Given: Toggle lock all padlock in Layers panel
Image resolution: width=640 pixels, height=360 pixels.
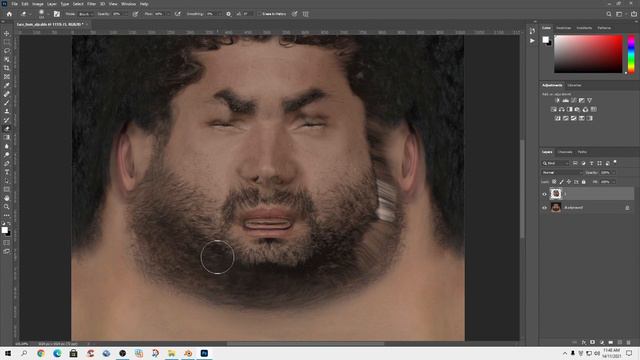Looking at the screenshot, I should (x=583, y=182).
